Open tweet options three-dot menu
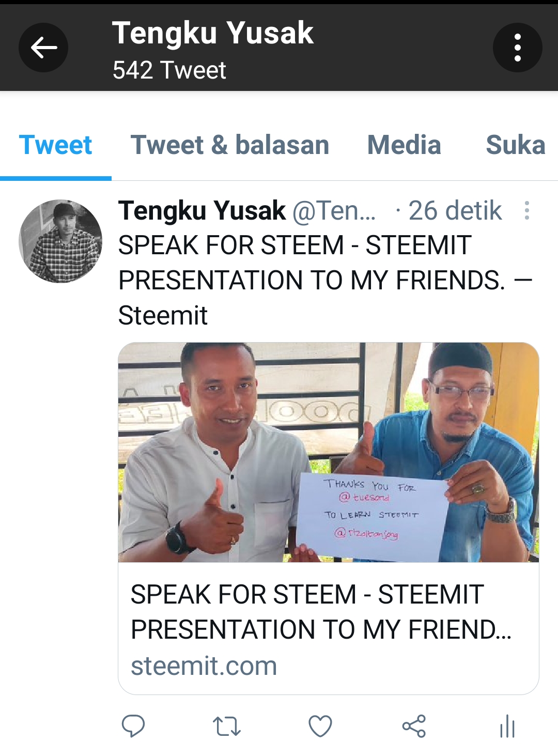This screenshot has height=756, width=558. [x=526, y=210]
